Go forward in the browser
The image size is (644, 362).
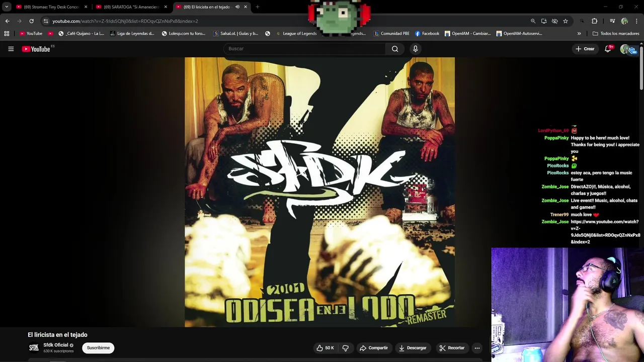tap(19, 21)
